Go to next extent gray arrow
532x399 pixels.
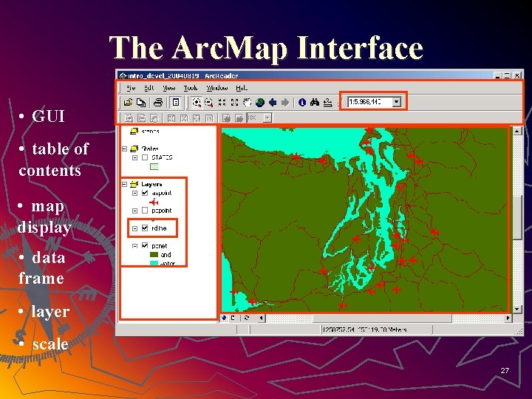[285, 102]
